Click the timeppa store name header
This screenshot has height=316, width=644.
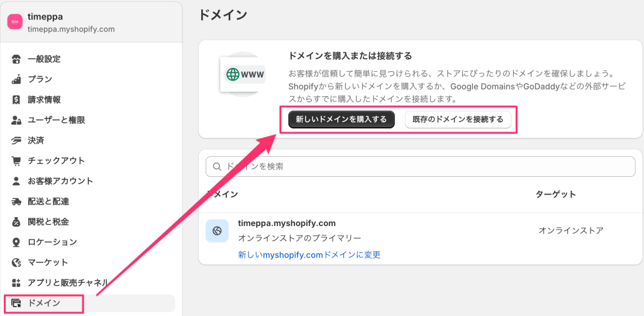click(x=45, y=17)
